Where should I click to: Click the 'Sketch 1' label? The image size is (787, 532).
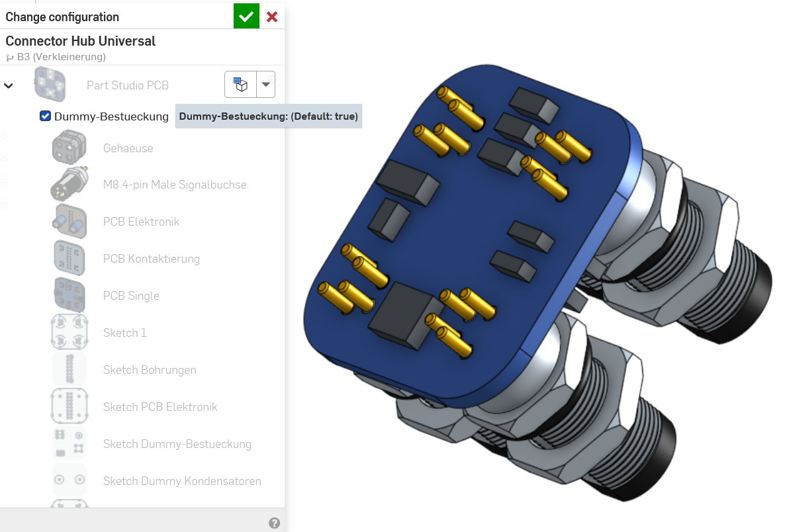coord(125,333)
